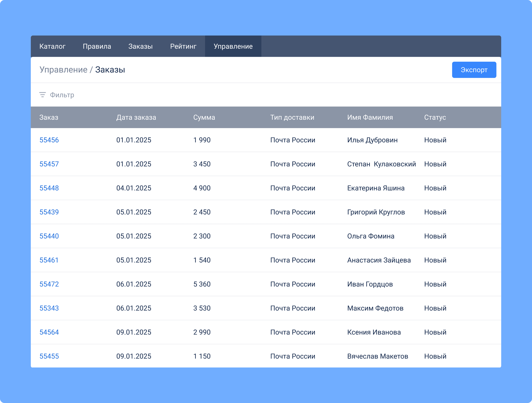Screen dimensions: 532x403
Task: Switch to the Правила tab
Action: 97,46
